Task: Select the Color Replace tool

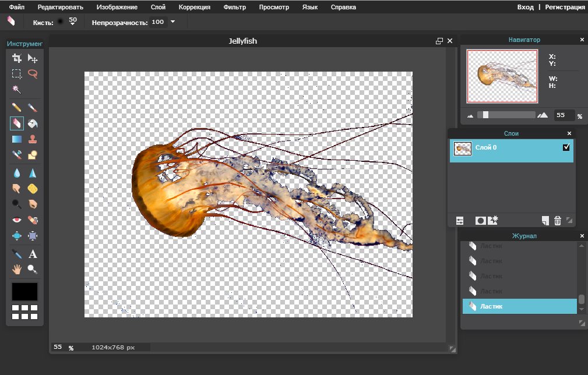Action: (16, 155)
